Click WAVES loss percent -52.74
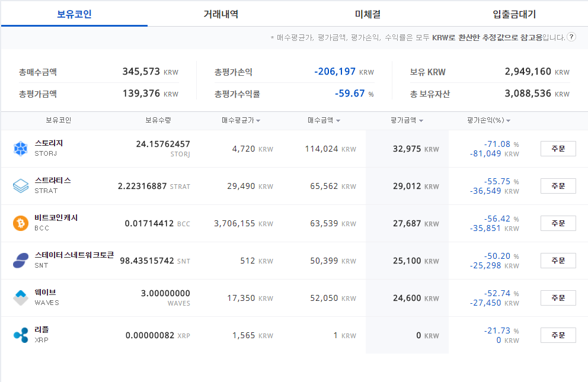 pos(497,293)
